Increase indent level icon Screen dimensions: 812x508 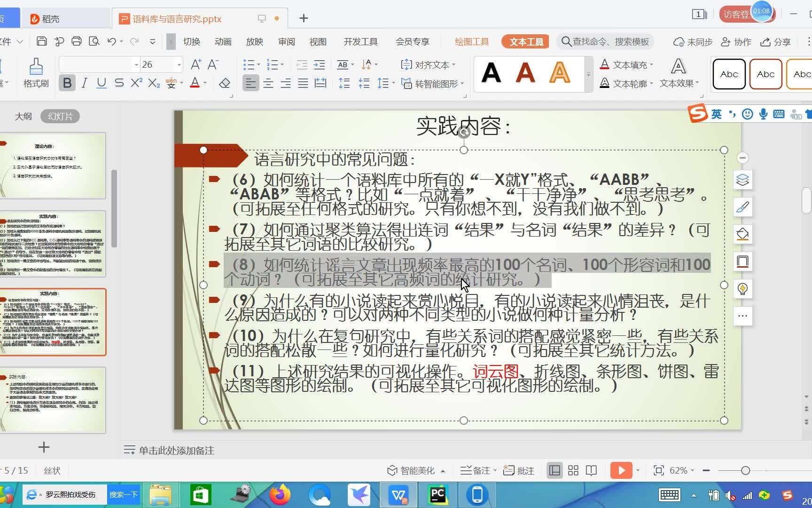(319, 64)
